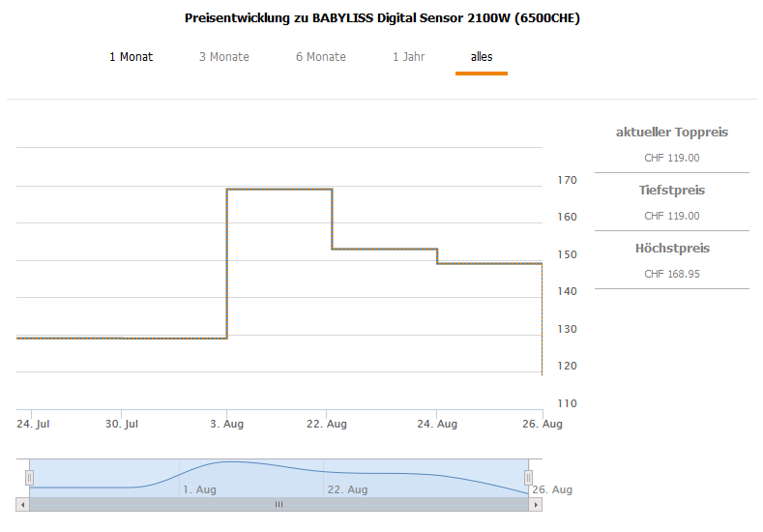The height and width of the screenshot is (532, 763).
Task: Click the navigator left range handle
Action: coord(29,478)
